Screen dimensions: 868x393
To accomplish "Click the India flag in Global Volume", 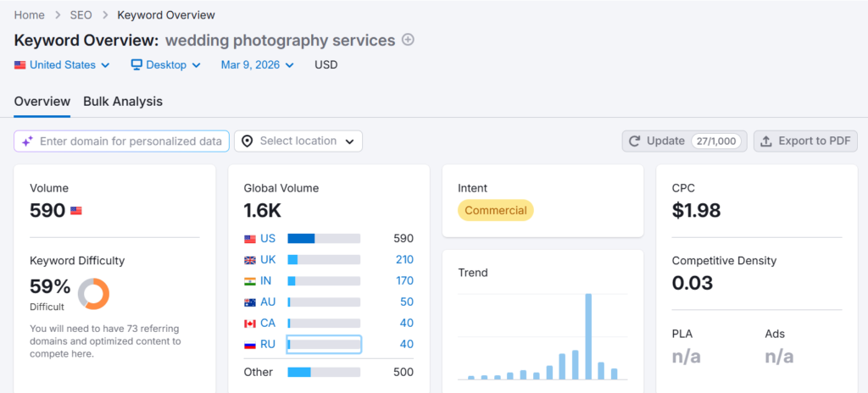I will click(250, 280).
